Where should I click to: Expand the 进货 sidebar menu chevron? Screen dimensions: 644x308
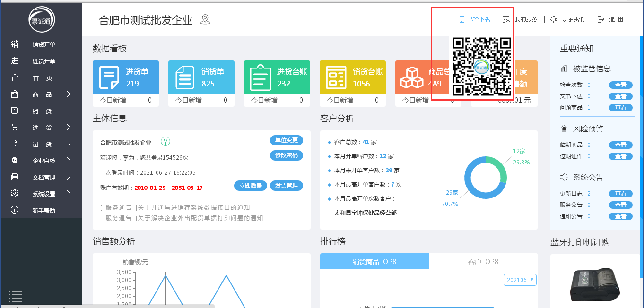[x=69, y=128]
